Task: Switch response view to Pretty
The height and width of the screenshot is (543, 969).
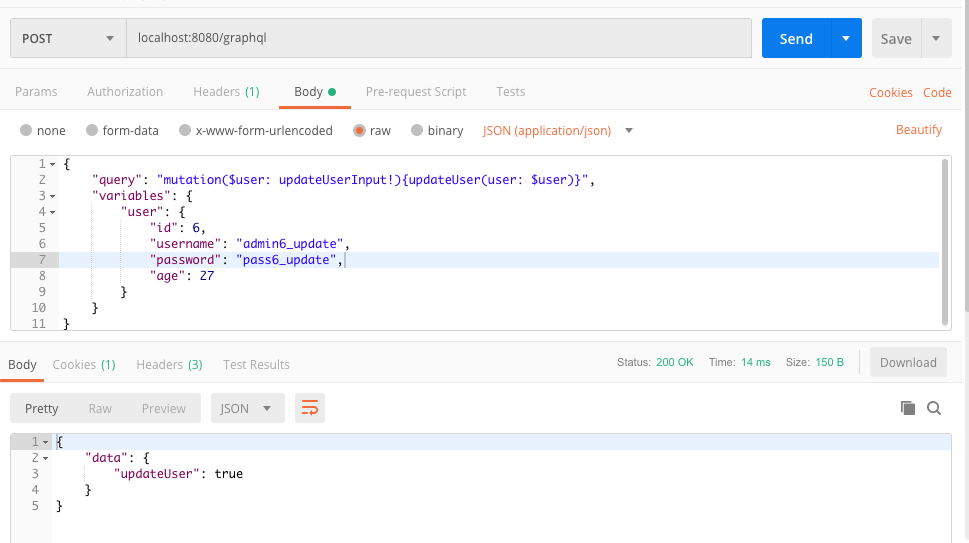Action: click(x=41, y=408)
